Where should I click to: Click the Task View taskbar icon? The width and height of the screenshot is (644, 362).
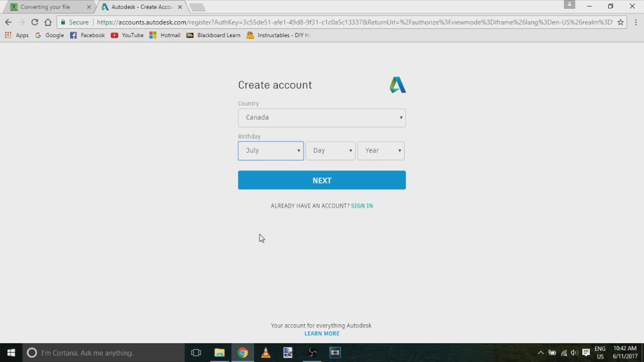196,353
